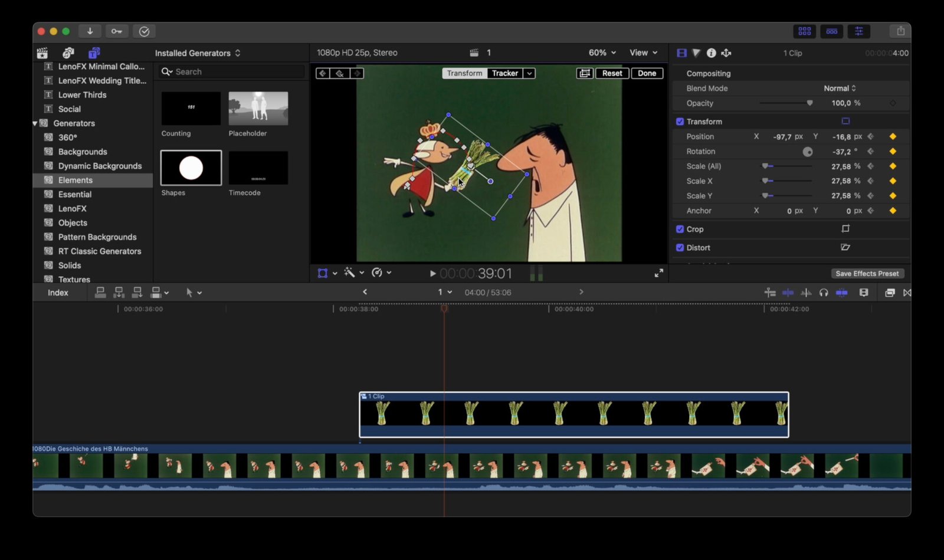Image resolution: width=944 pixels, height=560 pixels.
Task: Adjust the Scale (All) slider
Action: [x=786, y=166]
